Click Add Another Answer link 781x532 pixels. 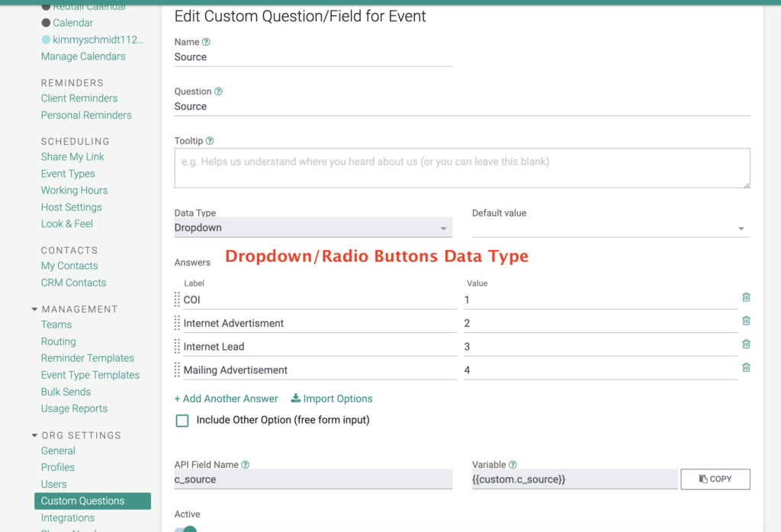pyautogui.click(x=226, y=399)
